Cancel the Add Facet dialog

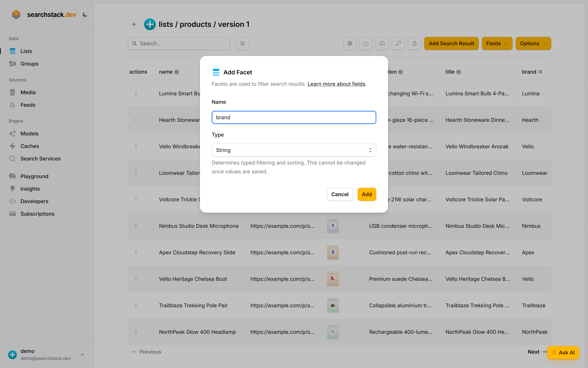tap(340, 194)
